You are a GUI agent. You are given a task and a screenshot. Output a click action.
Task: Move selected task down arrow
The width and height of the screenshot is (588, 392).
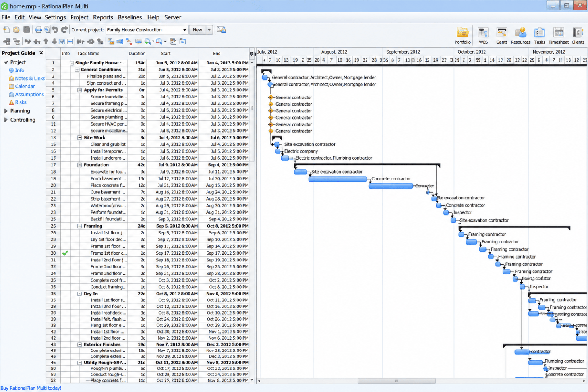point(54,42)
